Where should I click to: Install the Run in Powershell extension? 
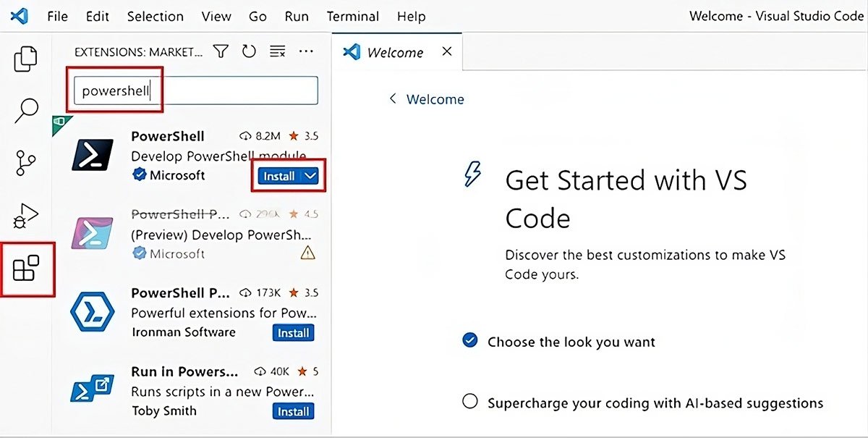293,411
